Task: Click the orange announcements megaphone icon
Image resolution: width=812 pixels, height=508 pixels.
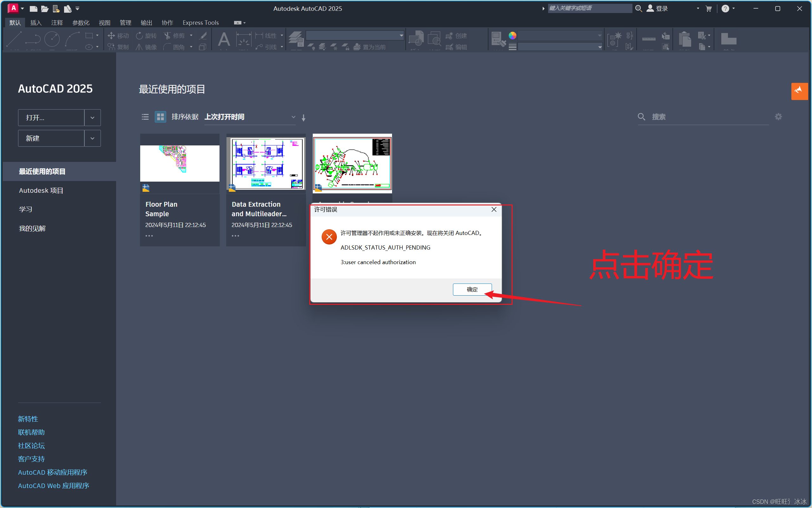Action: point(800,91)
